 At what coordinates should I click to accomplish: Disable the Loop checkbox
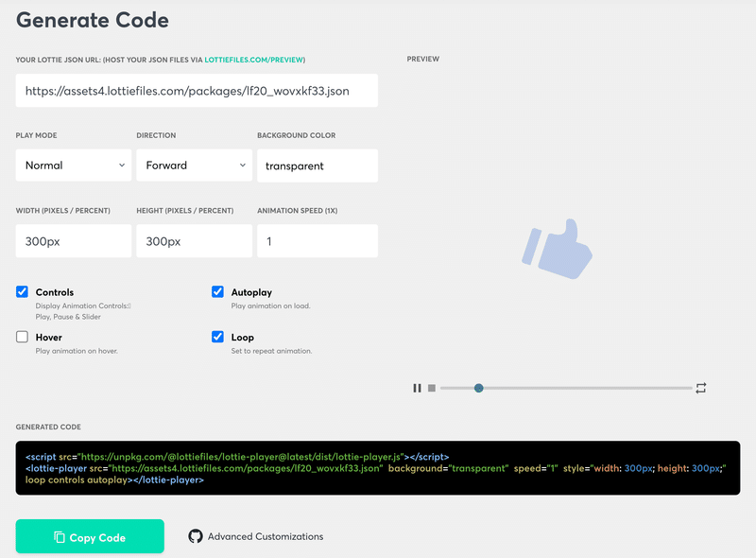[217, 337]
